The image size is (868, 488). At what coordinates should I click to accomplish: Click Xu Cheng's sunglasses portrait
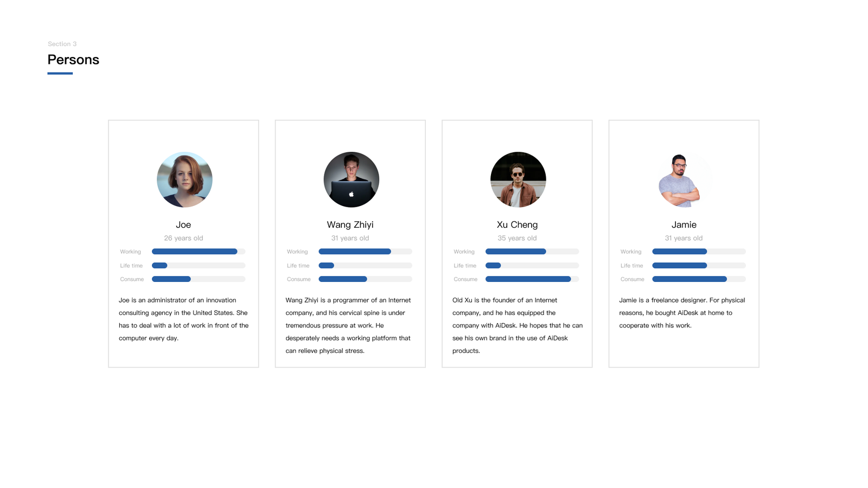(x=518, y=179)
